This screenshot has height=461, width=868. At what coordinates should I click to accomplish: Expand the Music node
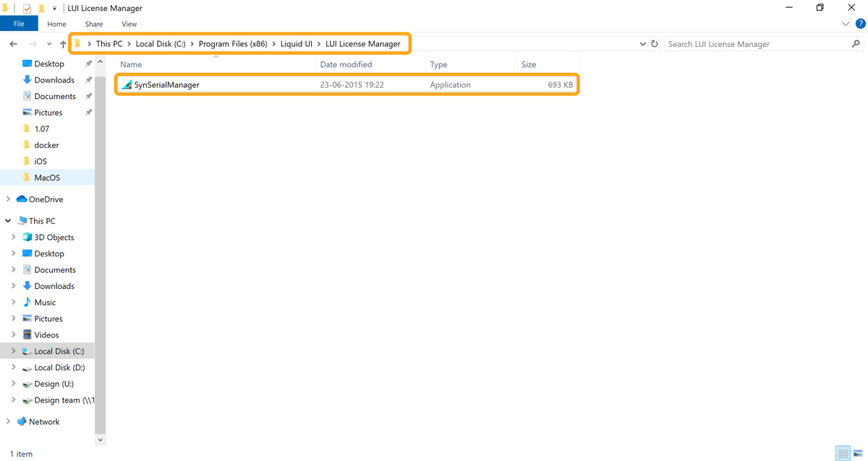[x=14, y=302]
